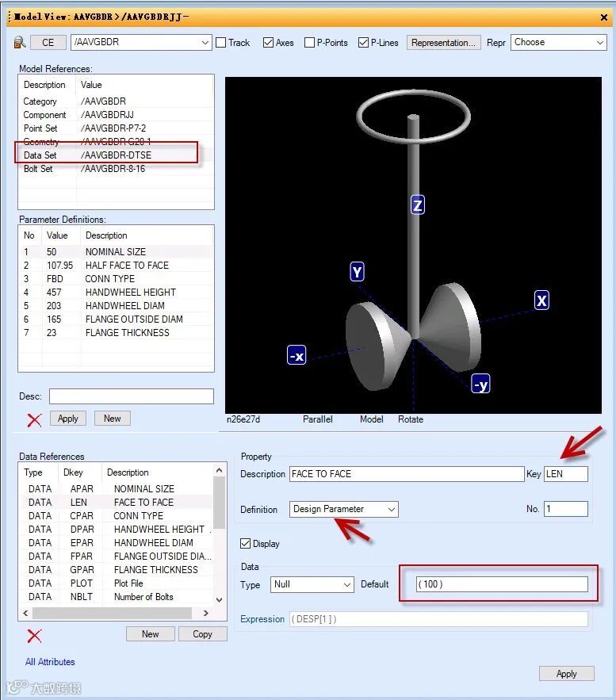Select the PLOT Plot File data row
Screen dimensions: 616x700
116,583
